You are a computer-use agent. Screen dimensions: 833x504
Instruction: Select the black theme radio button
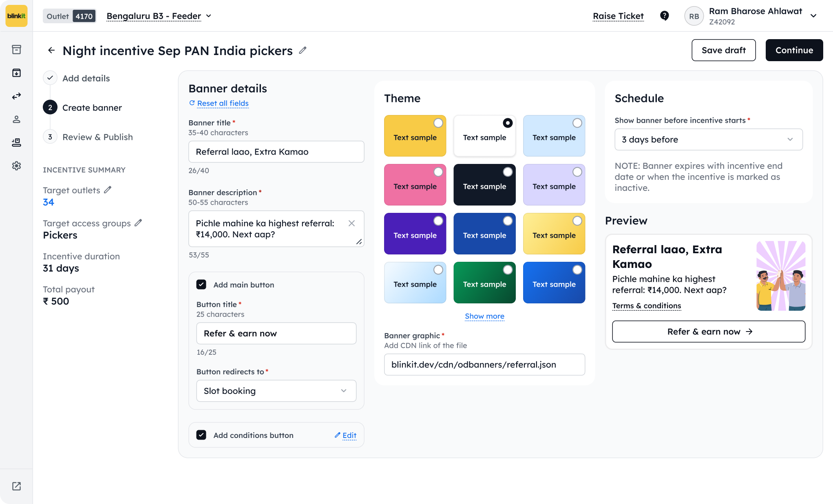[x=508, y=172]
